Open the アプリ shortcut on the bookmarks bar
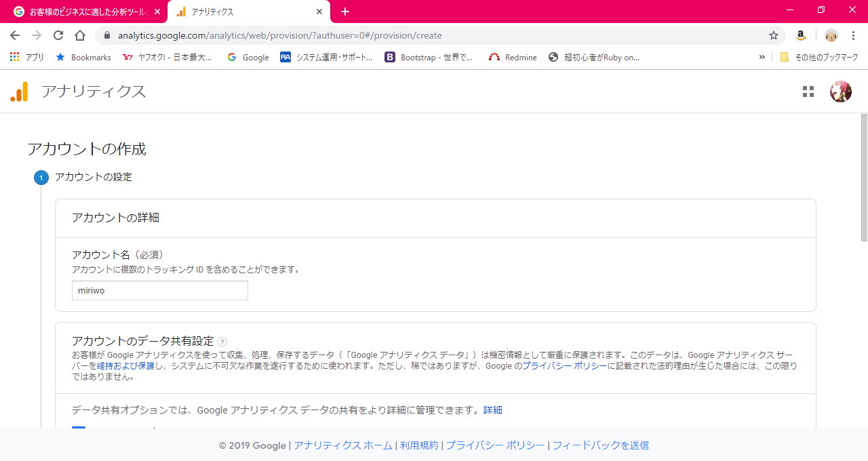This screenshot has width=868, height=461. tap(26, 57)
